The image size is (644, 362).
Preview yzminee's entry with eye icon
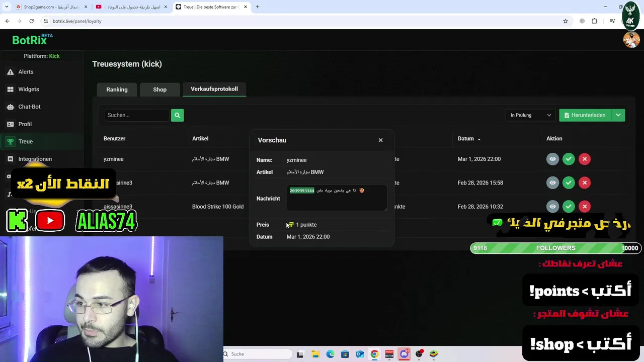552,159
